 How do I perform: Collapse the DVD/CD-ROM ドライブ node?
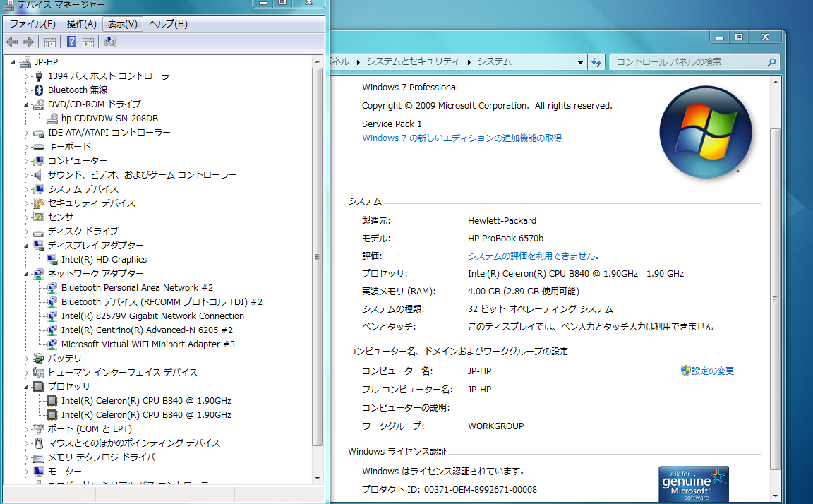pyautogui.click(x=26, y=104)
